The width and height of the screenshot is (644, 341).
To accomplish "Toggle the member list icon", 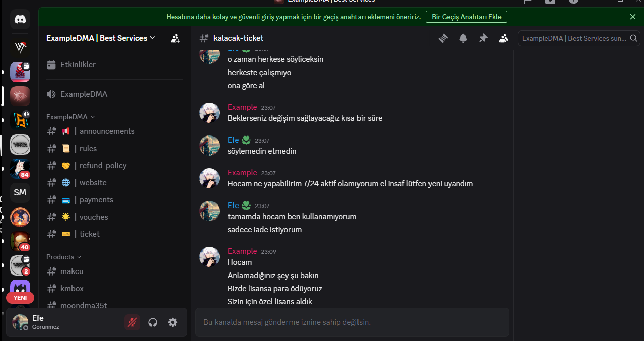I will click(504, 38).
